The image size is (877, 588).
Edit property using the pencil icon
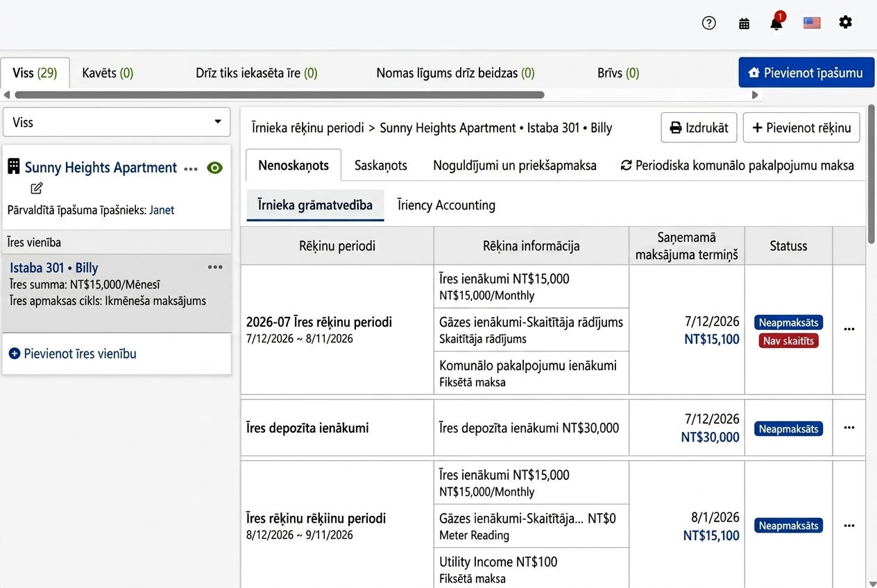tap(37, 188)
